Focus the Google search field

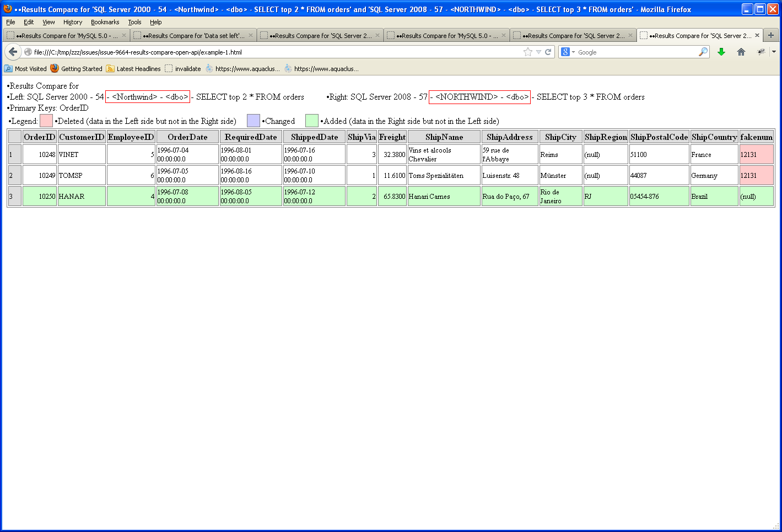pyautogui.click(x=637, y=52)
